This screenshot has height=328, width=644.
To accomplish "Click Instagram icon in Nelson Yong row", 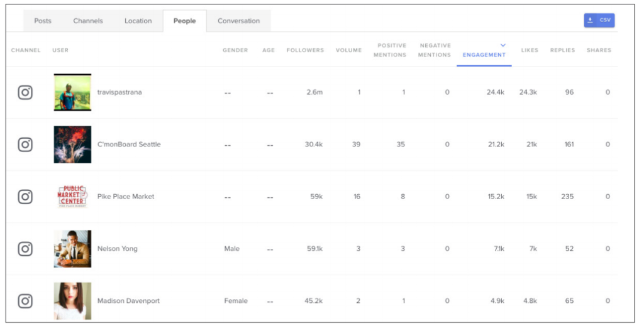I will pos(25,249).
